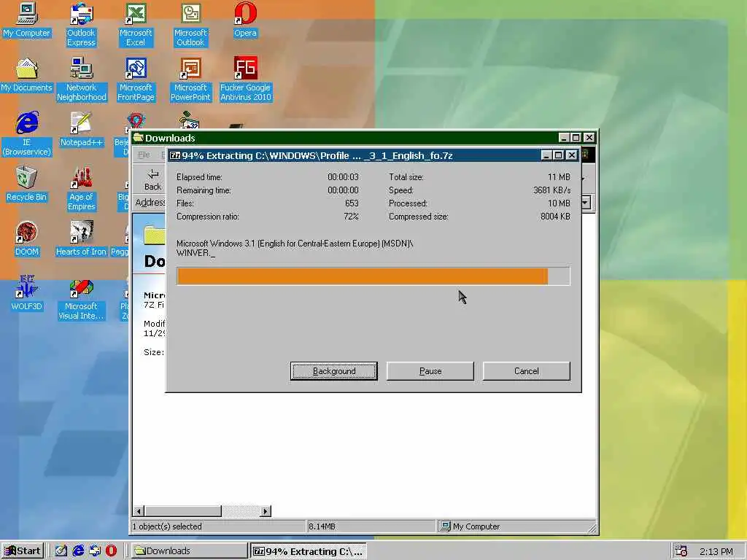Screen dimensions: 747x560
Task: Click the Compressed size value 8004 KB
Action: click(x=555, y=216)
